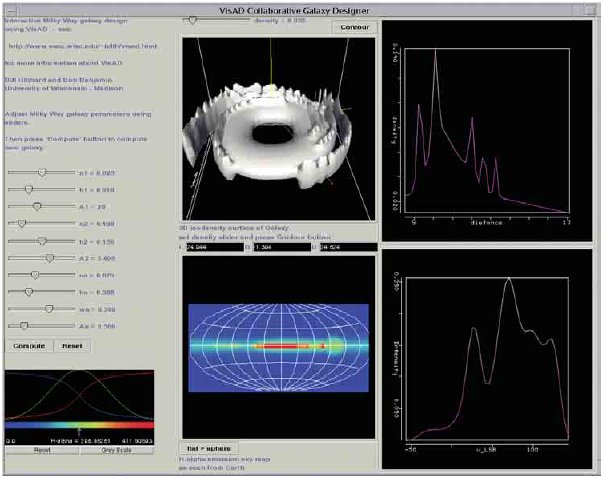Click the 'as seen from Earth' caption line
Image resolution: width=605 pixels, height=479 pixels.
[212, 468]
